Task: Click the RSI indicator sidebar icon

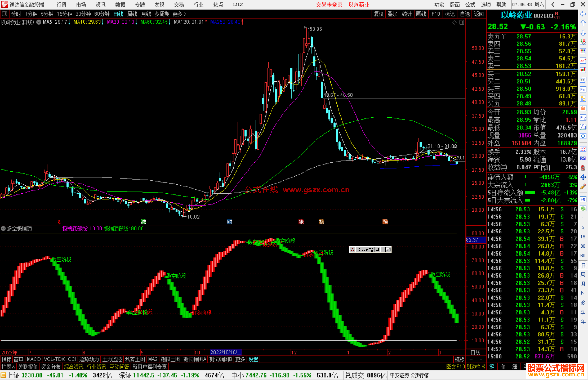Action: pos(583,158)
